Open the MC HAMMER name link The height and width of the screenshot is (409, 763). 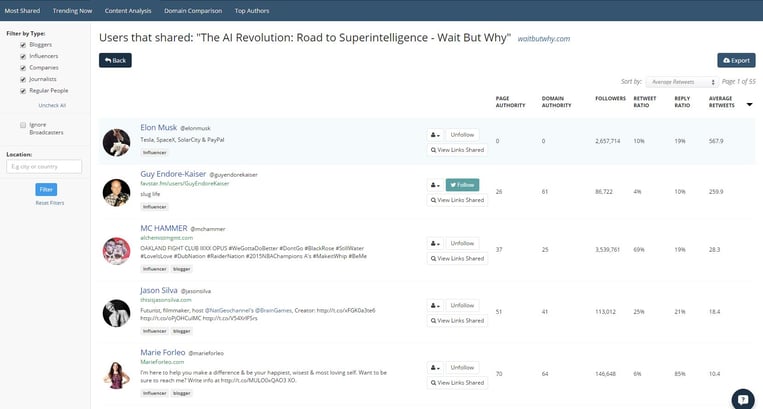(x=164, y=228)
